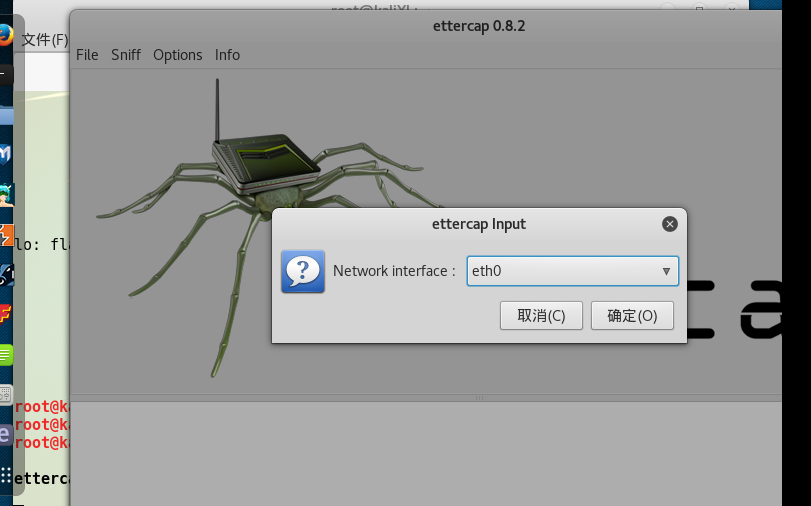The height and width of the screenshot is (506, 811).
Task: Open Armitage icon in the dock
Action: (6, 195)
